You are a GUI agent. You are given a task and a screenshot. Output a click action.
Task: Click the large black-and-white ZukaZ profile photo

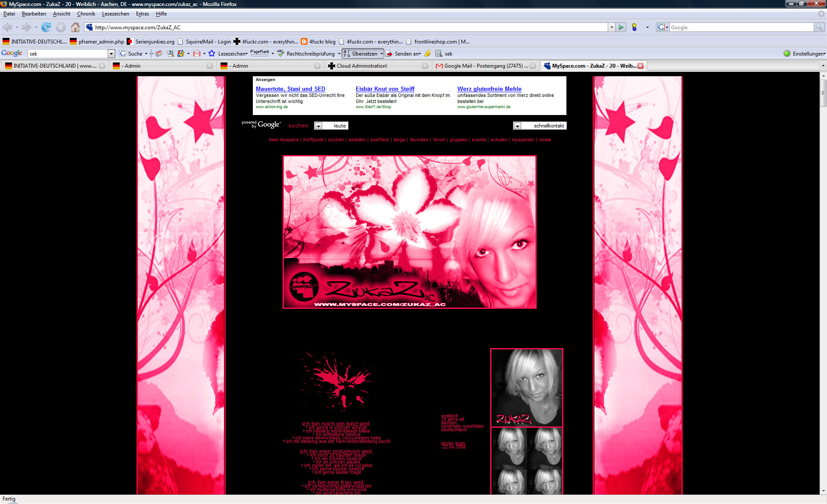tap(526, 387)
